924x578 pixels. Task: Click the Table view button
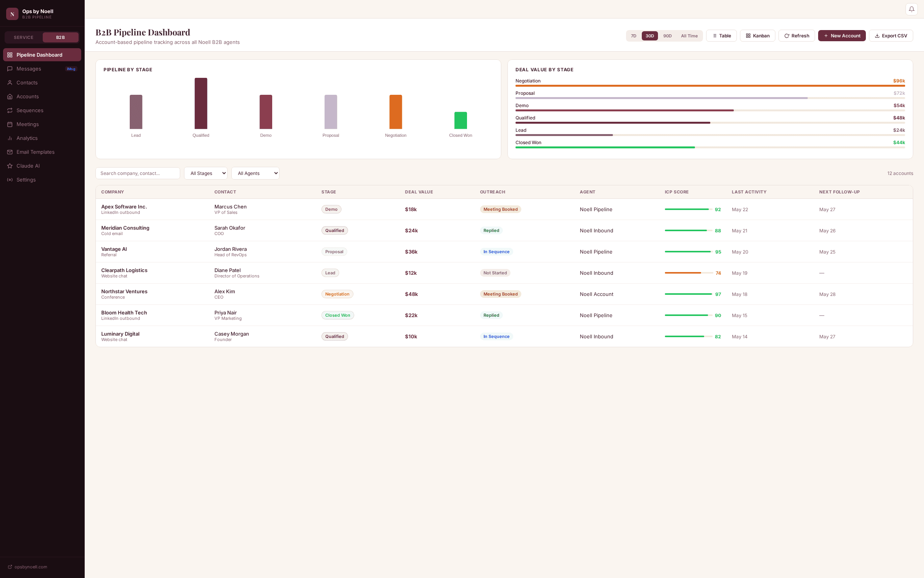click(721, 36)
